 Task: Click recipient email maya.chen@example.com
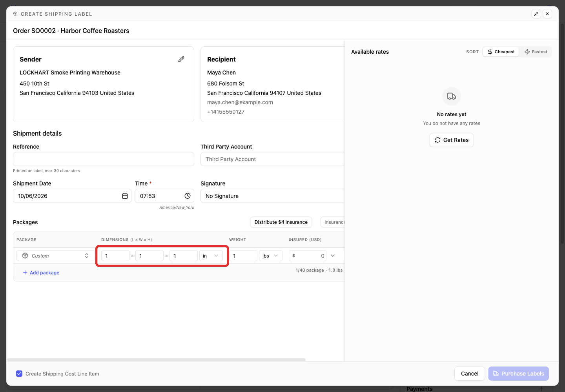pyautogui.click(x=240, y=102)
